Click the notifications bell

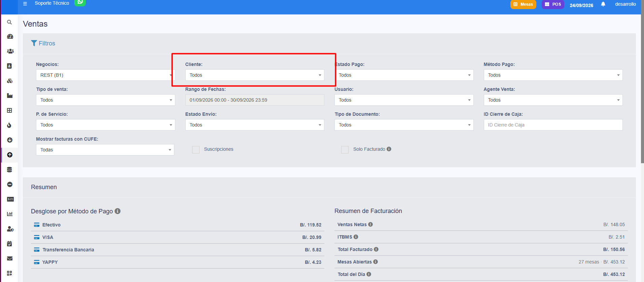tap(603, 4)
